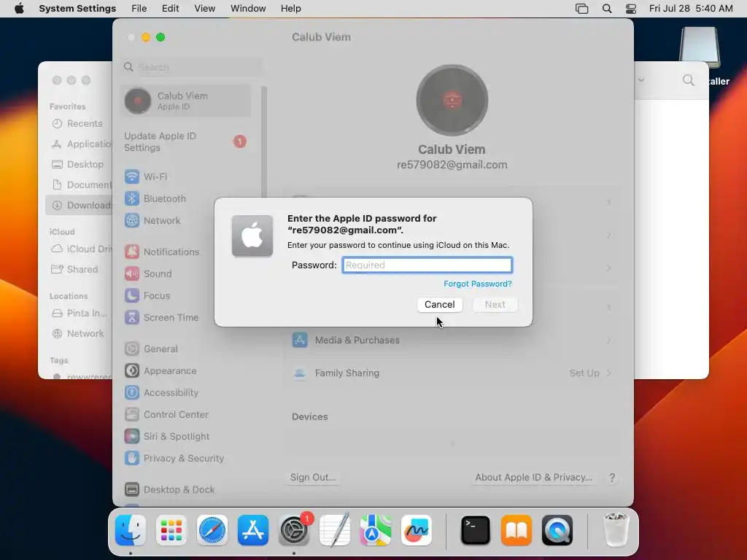Launch Safari from the Dock
747x560 pixels.
tap(212, 530)
